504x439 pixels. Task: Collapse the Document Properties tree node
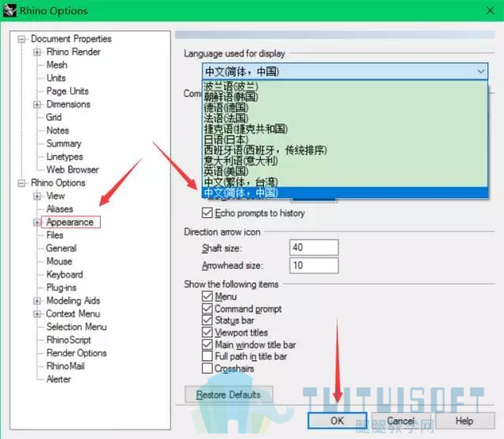(x=21, y=39)
